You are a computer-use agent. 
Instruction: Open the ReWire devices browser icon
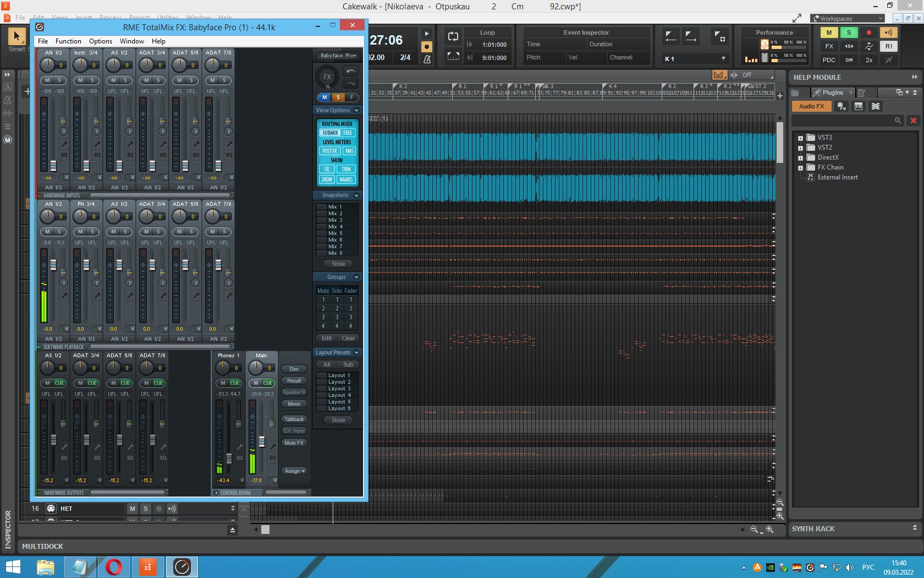pyautogui.click(x=876, y=106)
